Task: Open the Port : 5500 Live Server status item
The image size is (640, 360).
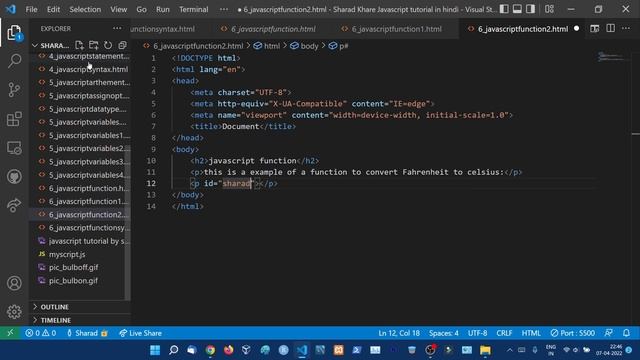Action: 572,333
